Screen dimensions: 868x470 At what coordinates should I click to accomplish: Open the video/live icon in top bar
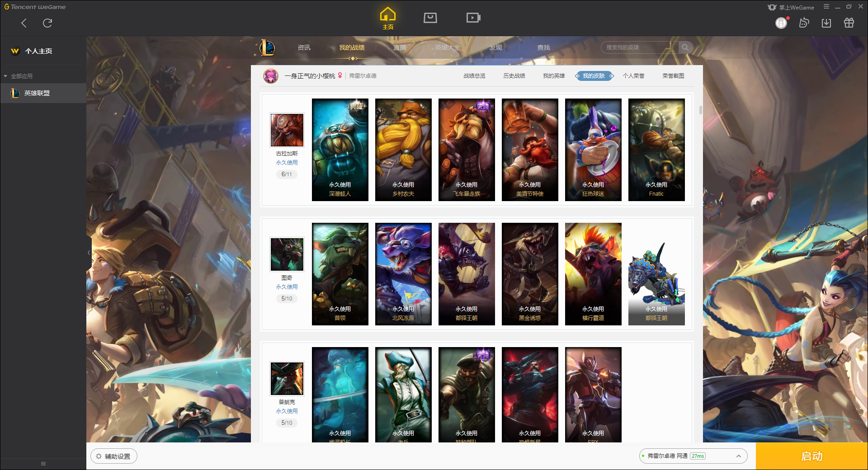pyautogui.click(x=473, y=18)
